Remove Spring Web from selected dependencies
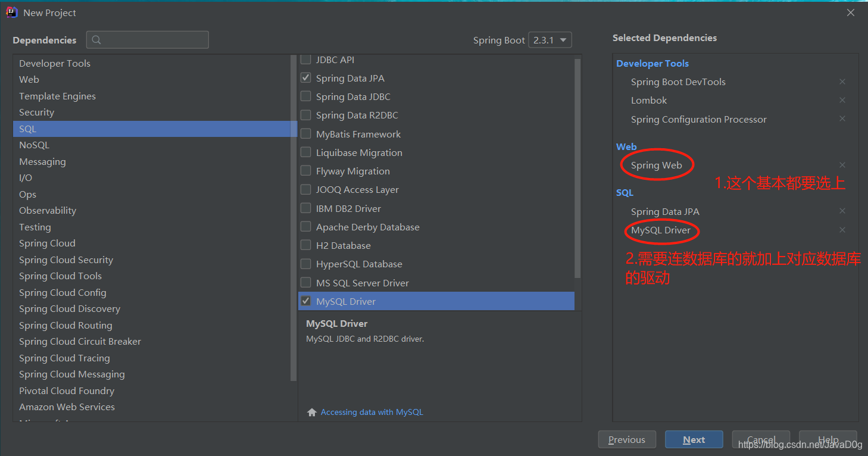The width and height of the screenshot is (868, 456). [x=842, y=165]
